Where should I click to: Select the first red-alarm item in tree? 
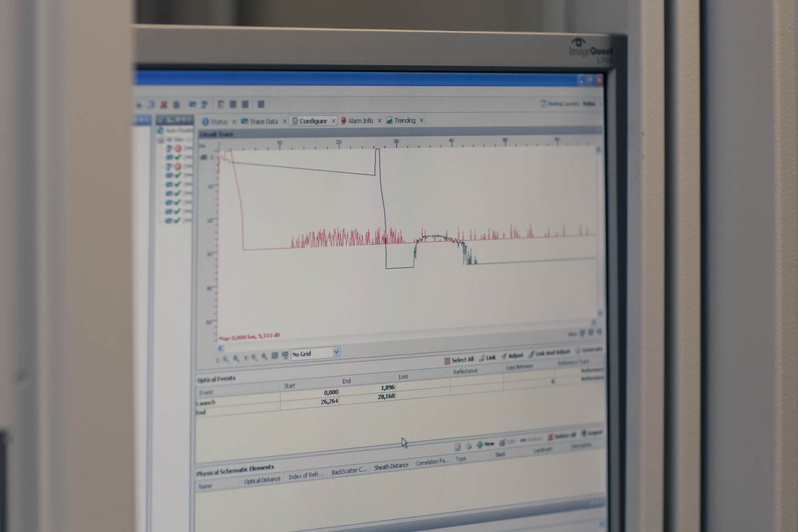pyautogui.click(x=178, y=149)
